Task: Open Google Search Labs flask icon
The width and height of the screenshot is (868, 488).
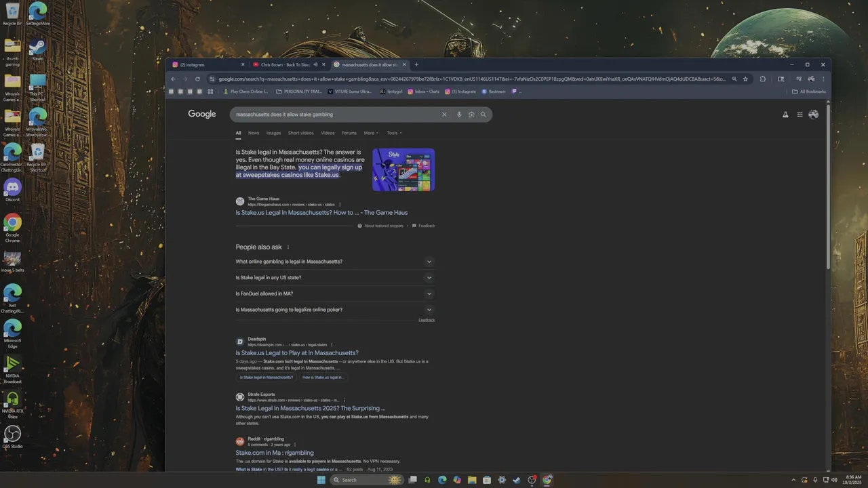Action: coord(785,115)
